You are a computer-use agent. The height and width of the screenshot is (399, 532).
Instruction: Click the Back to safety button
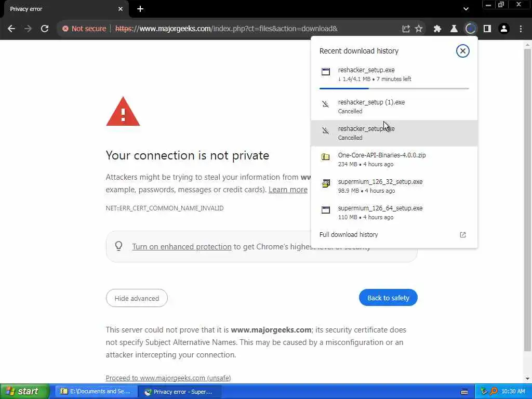coord(388,298)
